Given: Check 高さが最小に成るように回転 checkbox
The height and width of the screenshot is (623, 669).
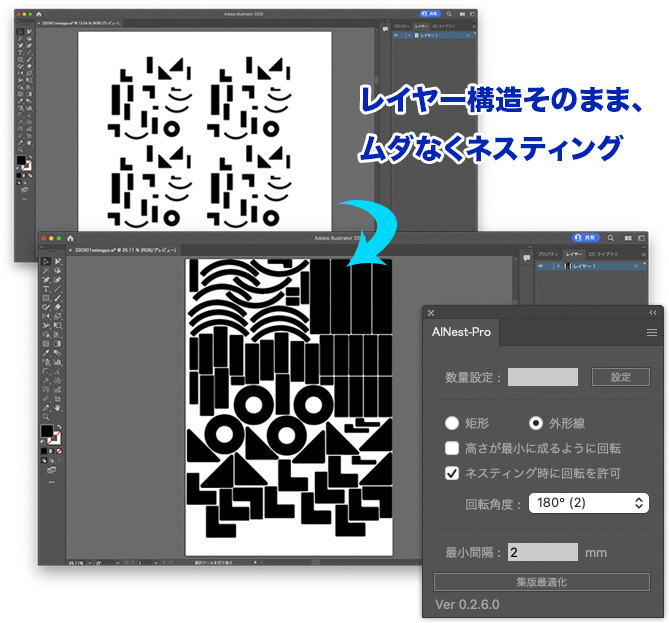Looking at the screenshot, I should coord(451,448).
